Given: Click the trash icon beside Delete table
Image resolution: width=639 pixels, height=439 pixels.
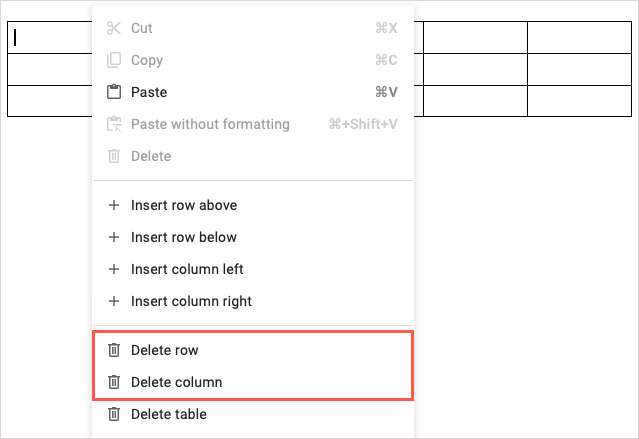Looking at the screenshot, I should point(114,414).
